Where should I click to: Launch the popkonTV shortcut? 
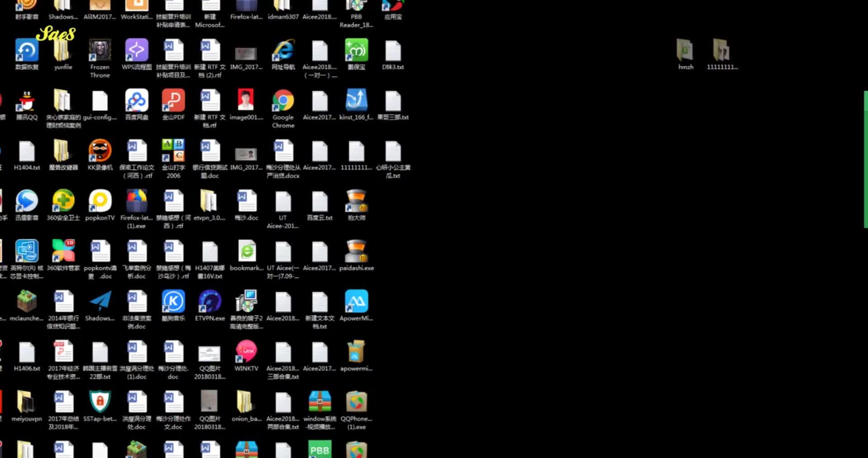(100, 201)
